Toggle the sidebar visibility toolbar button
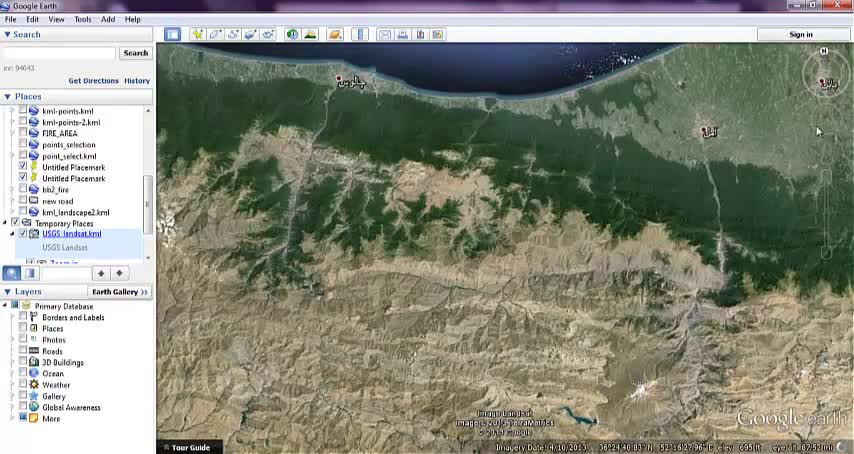This screenshot has height=454, width=854. [173, 34]
